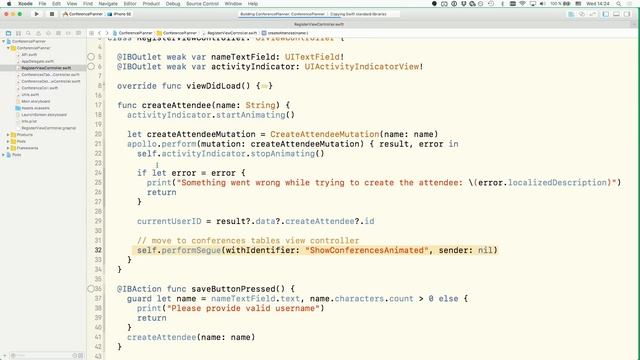The width and height of the screenshot is (640, 360).
Task: Toggle the Navigator pane visibility
Action: (606, 14)
